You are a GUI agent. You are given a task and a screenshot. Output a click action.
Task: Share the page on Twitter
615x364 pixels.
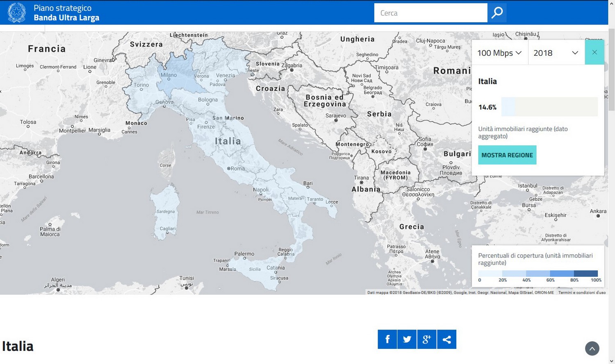[x=407, y=339]
